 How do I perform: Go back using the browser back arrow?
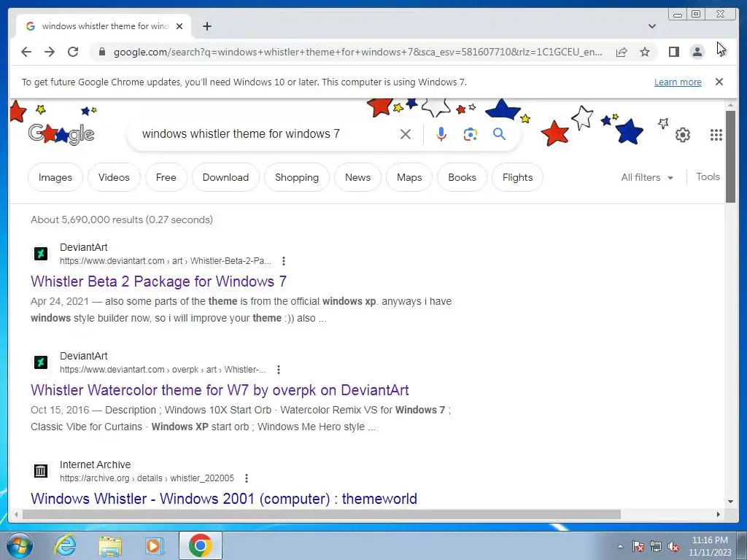coord(26,52)
